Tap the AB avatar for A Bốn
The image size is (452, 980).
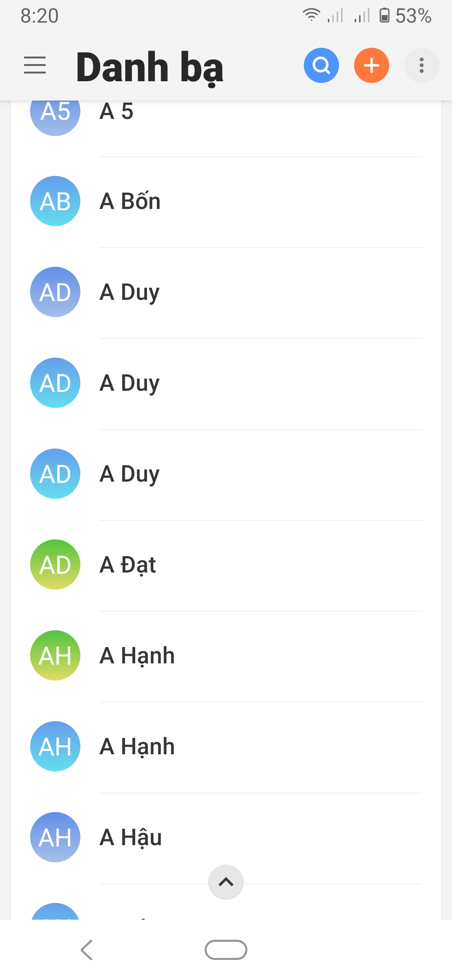(55, 201)
